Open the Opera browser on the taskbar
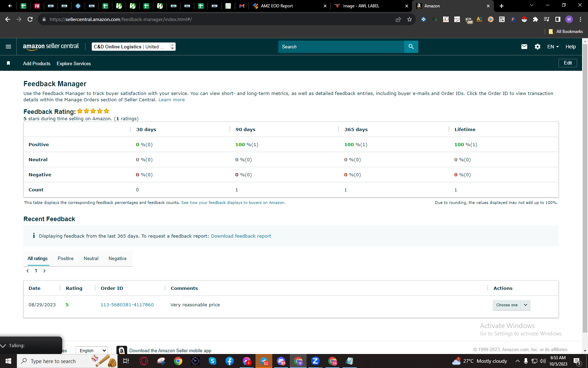Viewport: 588px width, 368px height. [144, 361]
